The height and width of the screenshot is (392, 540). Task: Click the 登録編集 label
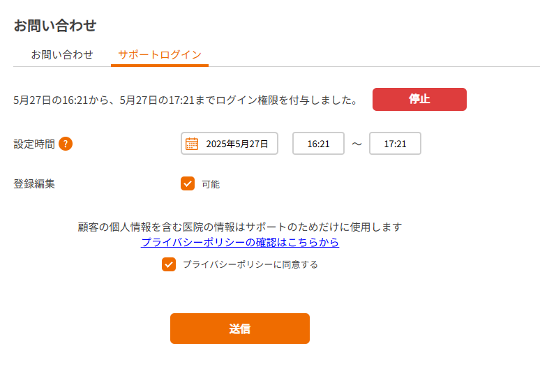pos(34,183)
